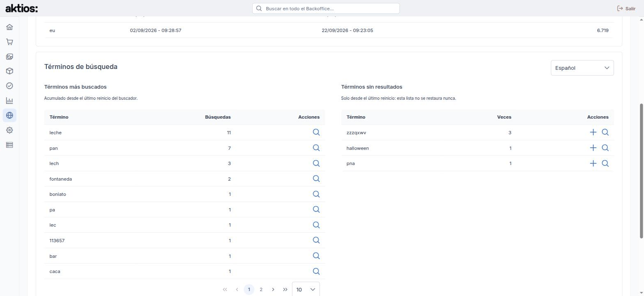Click the aktios: logo

coord(21,8)
